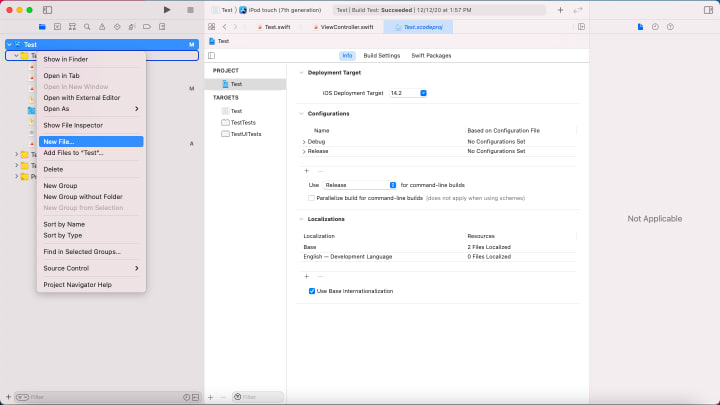The height and width of the screenshot is (405, 720).
Task: Choose Show in Finder
Action: [91, 59]
